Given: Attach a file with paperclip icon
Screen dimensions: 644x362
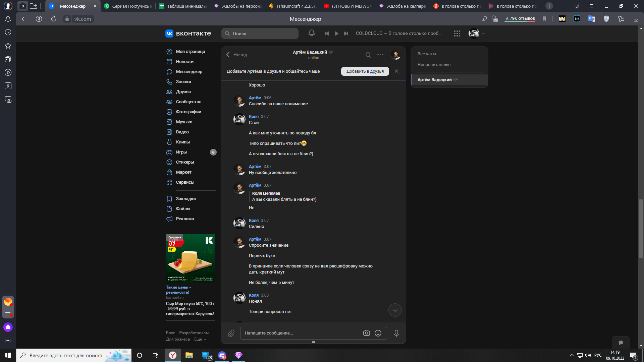Looking at the screenshot, I should pos(231,333).
